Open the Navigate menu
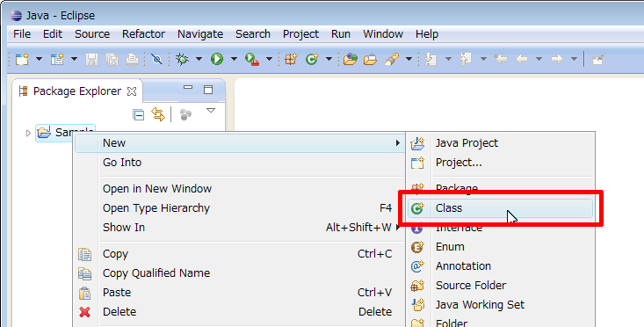 [x=200, y=34]
